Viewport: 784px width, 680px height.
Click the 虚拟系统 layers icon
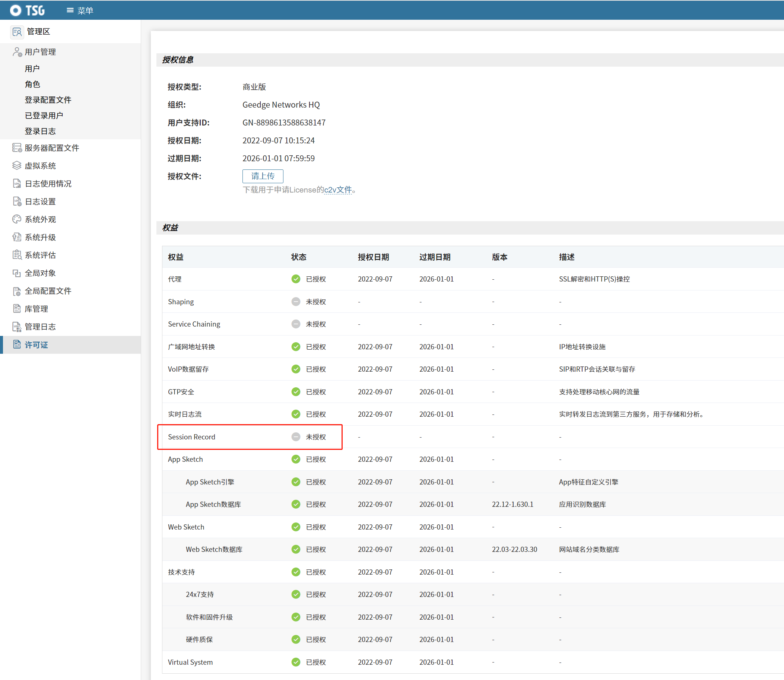point(17,166)
